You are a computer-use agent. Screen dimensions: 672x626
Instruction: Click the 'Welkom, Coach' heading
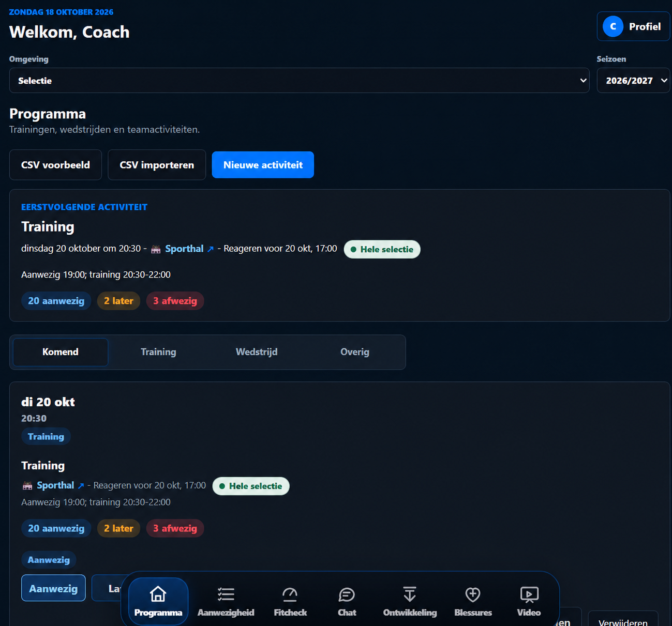(69, 32)
